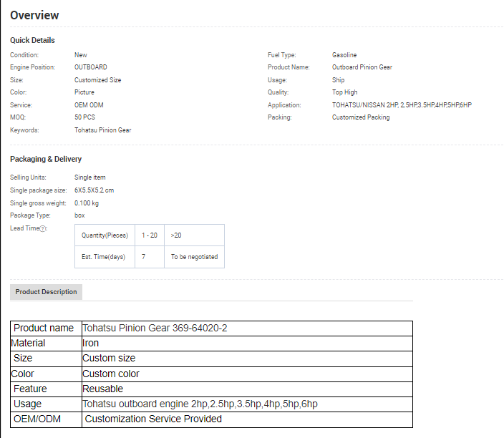Click the Quick Details section title
The width and height of the screenshot is (504, 438).
click(32, 40)
